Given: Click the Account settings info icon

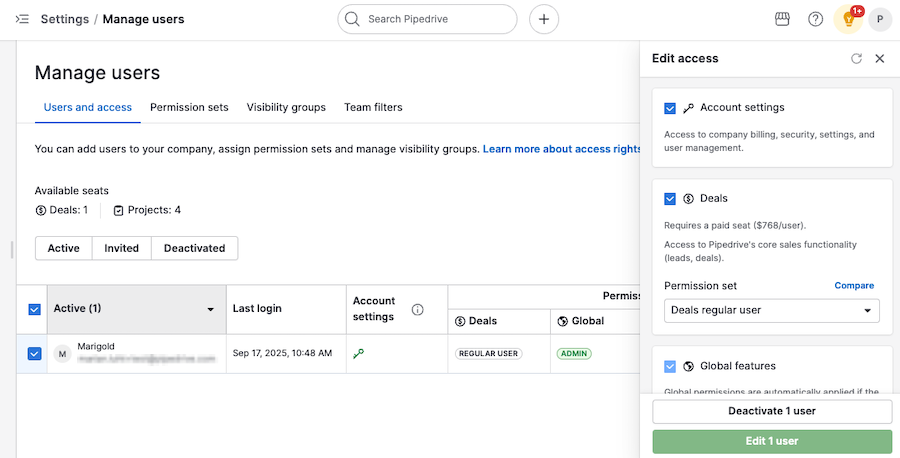Looking at the screenshot, I should pos(418,310).
